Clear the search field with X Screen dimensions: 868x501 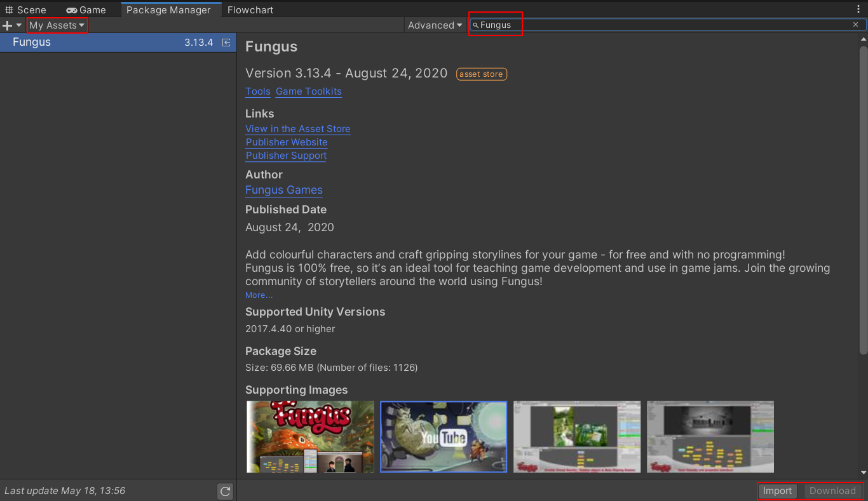point(855,25)
